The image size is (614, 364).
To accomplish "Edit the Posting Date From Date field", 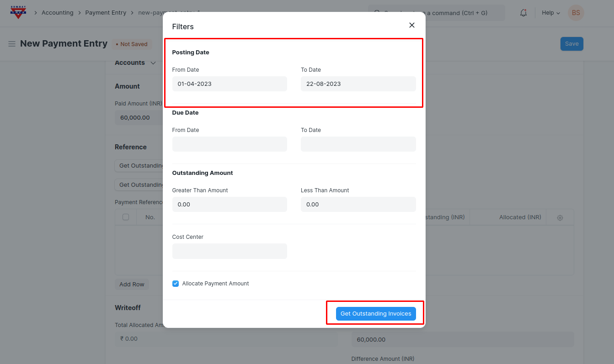I will (x=230, y=84).
